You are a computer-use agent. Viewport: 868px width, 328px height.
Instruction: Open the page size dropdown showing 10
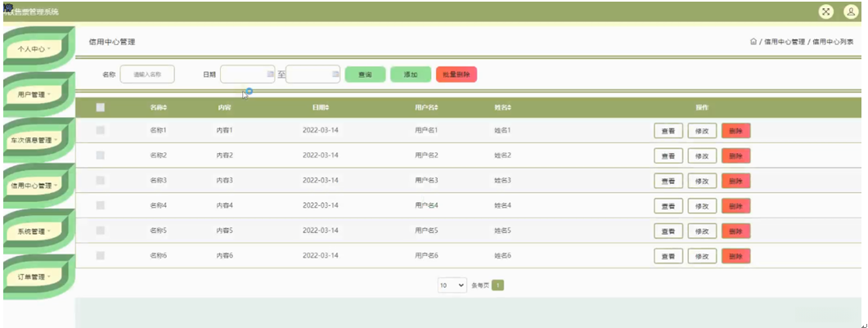(452, 285)
